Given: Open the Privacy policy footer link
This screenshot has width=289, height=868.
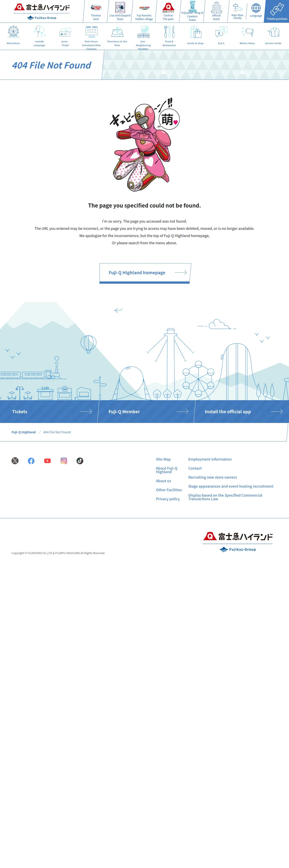Looking at the screenshot, I should click(168, 499).
